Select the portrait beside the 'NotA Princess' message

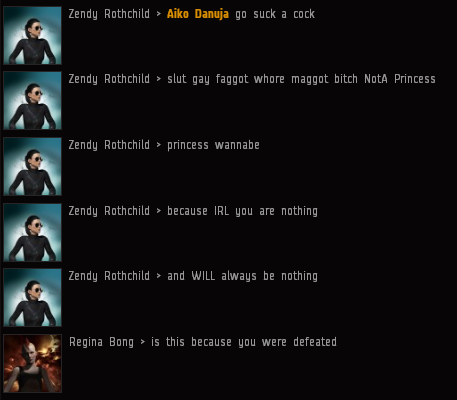(32, 100)
